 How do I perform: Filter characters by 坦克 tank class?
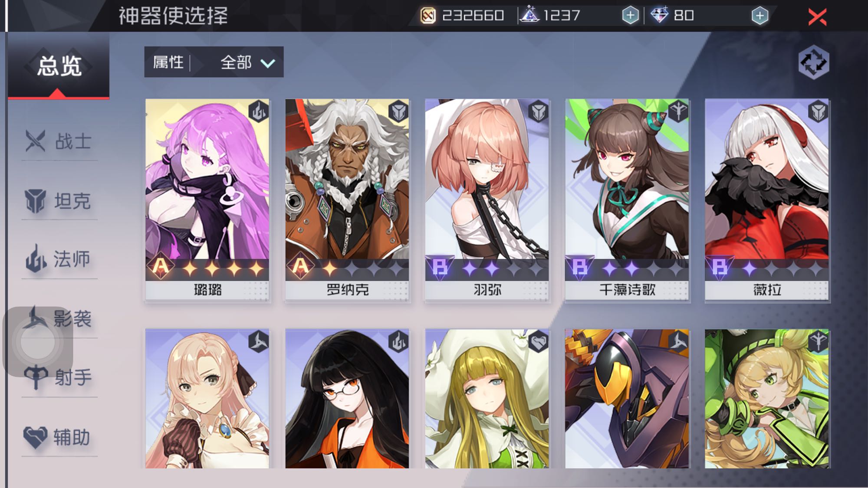59,201
